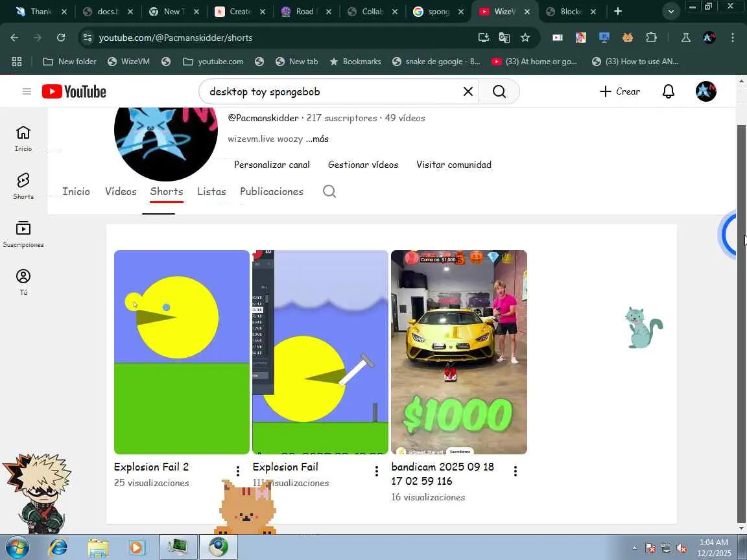
Task: Open Tú section in sidebar
Action: point(23,282)
